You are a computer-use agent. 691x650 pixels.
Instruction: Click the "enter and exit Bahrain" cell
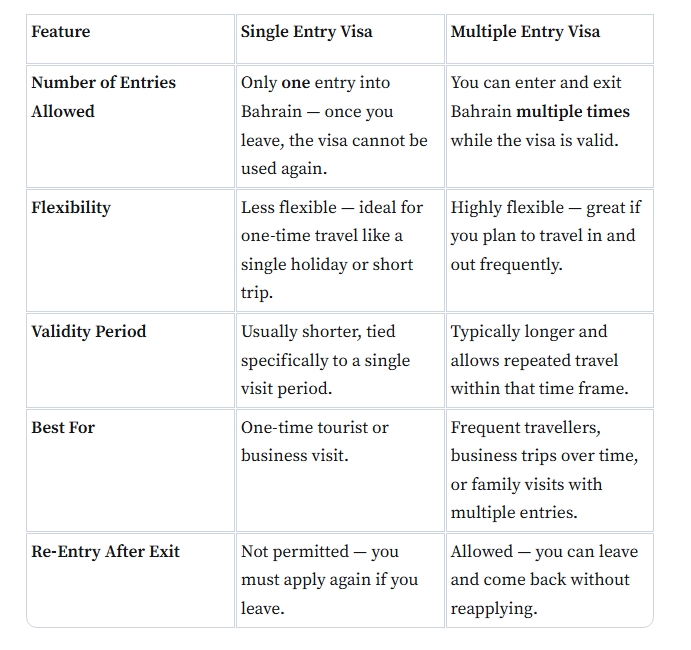click(548, 111)
